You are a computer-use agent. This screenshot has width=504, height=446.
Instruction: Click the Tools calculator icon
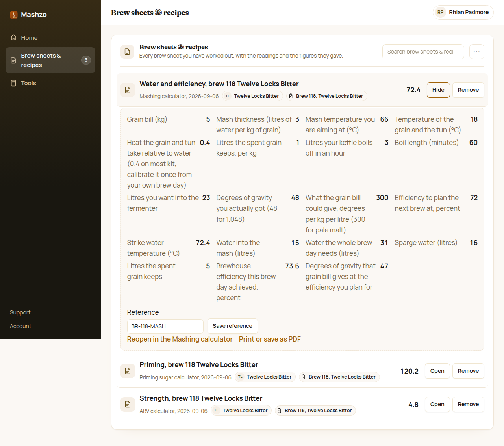tap(13, 83)
